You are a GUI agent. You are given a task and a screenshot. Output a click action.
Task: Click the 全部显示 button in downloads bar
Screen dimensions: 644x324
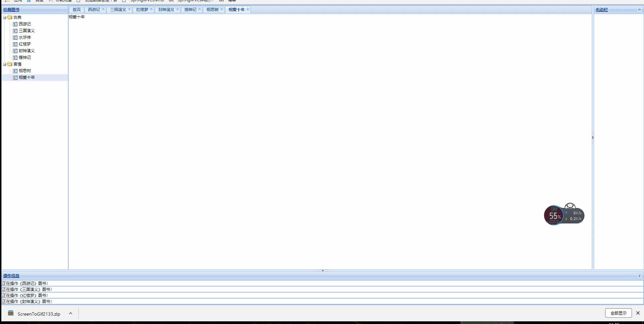(618, 313)
